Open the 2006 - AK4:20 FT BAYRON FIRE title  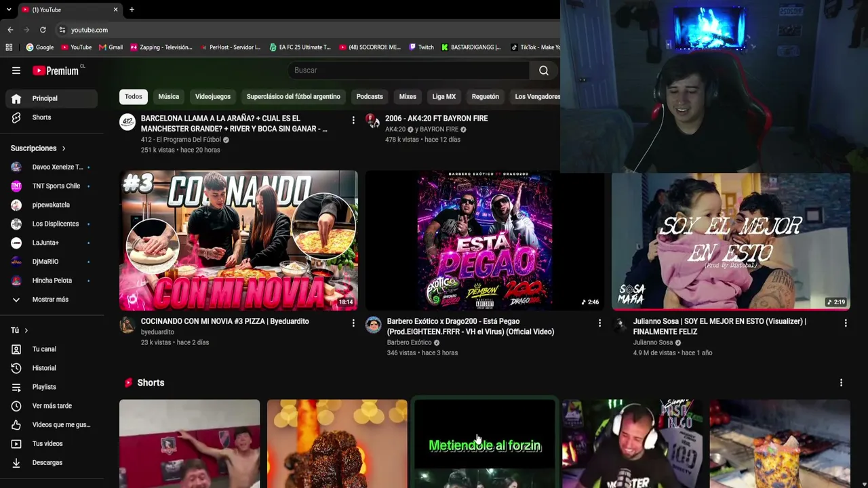tap(437, 119)
